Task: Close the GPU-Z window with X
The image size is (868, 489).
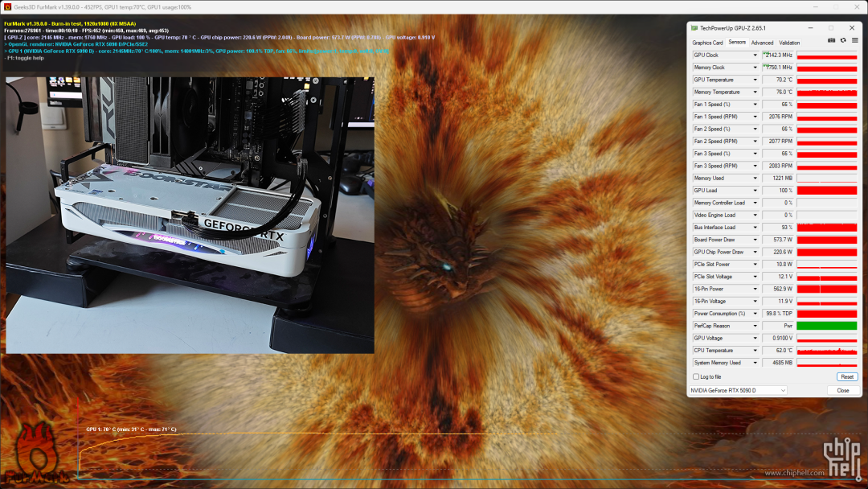Action: [x=851, y=27]
